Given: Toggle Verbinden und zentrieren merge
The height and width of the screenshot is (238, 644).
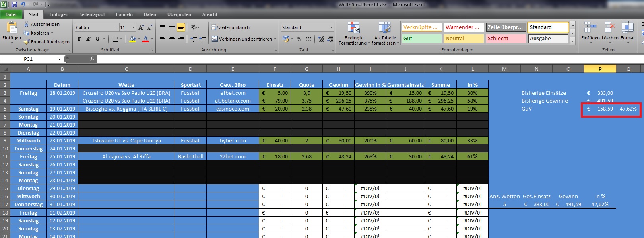Looking at the screenshot, I should tap(242, 39).
